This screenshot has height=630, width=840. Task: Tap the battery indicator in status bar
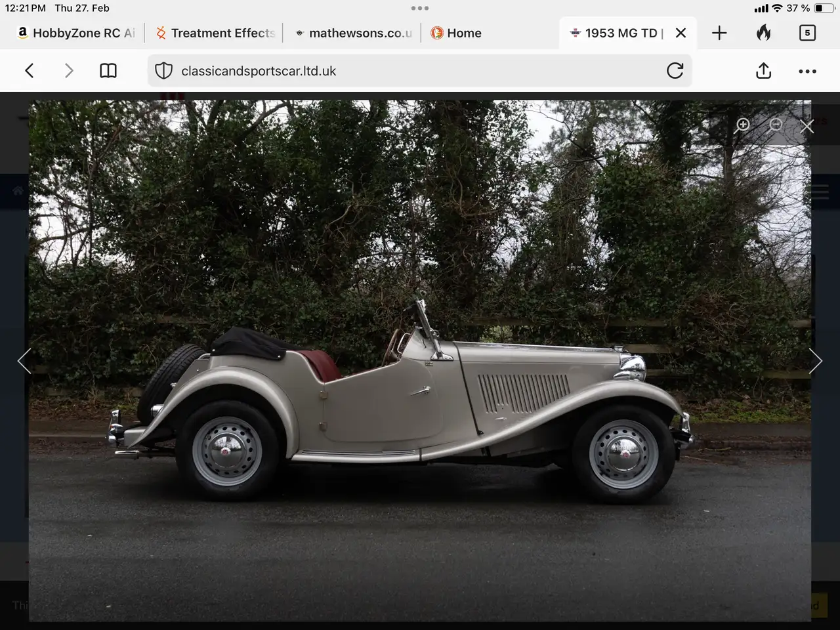tap(824, 9)
